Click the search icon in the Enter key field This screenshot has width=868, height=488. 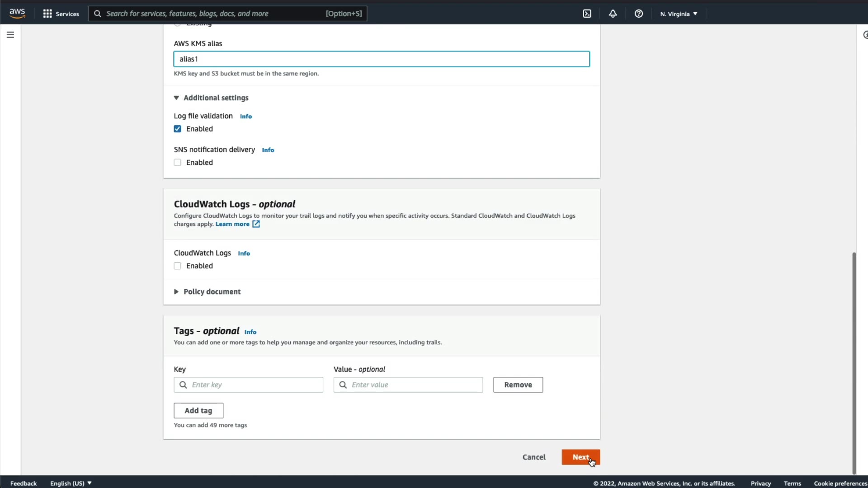coord(183,385)
